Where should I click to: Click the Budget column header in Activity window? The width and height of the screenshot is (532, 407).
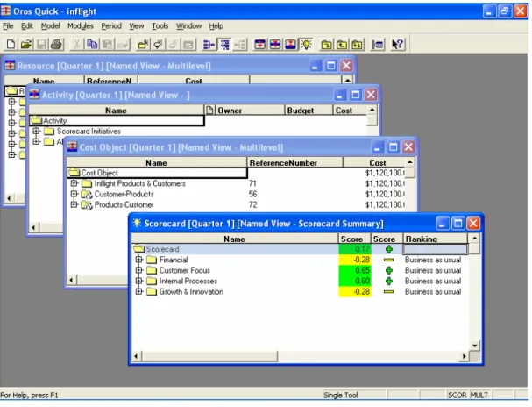[x=309, y=111]
